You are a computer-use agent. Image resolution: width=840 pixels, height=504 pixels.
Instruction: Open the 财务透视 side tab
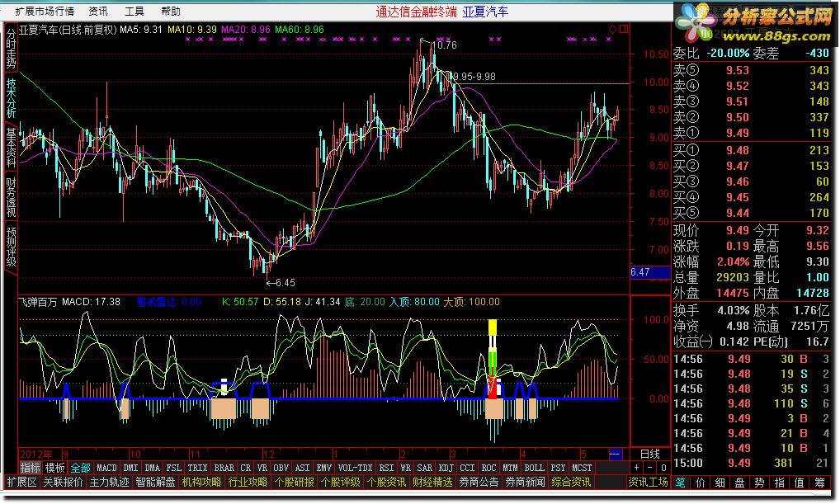point(11,198)
